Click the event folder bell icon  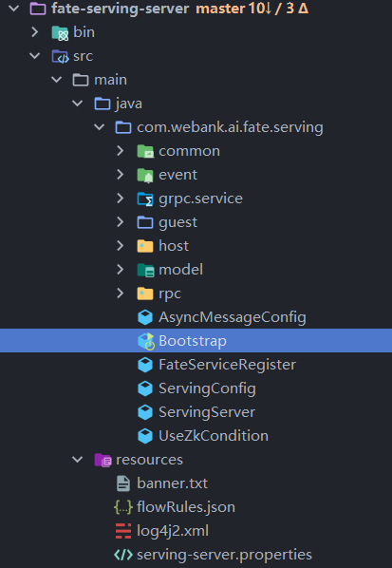(145, 175)
